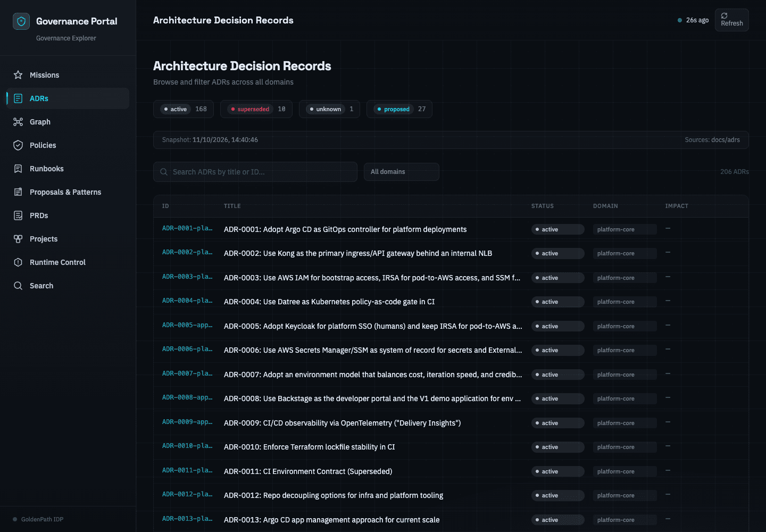Click the Proposals & Patterns icon
The image size is (766, 532).
pos(18,192)
